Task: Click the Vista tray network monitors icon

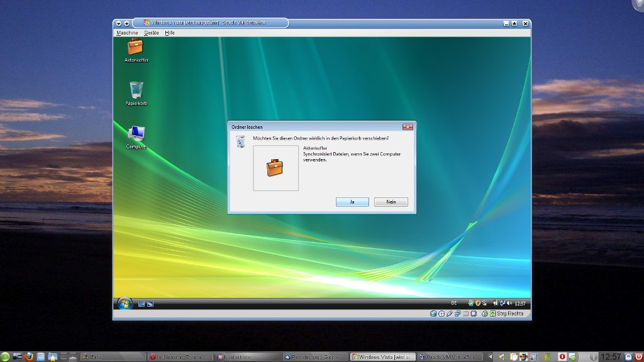Action: point(502,303)
